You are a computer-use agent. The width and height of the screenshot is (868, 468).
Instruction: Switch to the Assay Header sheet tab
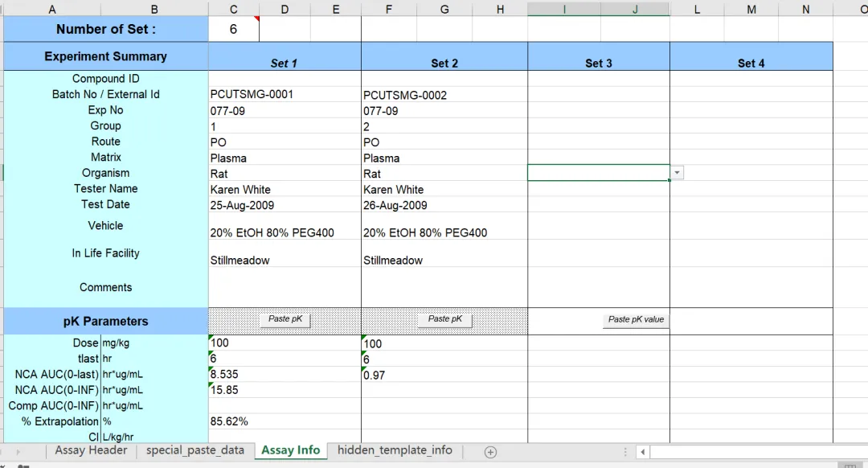click(91, 450)
